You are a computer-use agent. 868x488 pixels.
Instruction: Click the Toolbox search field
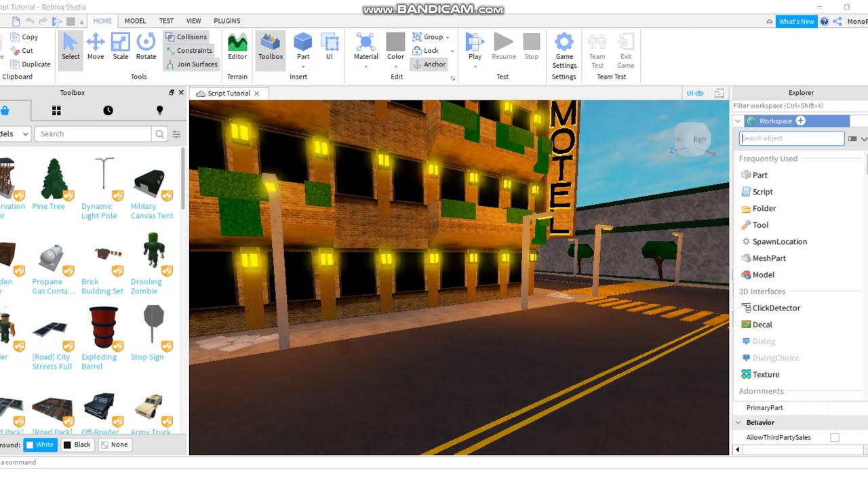93,134
